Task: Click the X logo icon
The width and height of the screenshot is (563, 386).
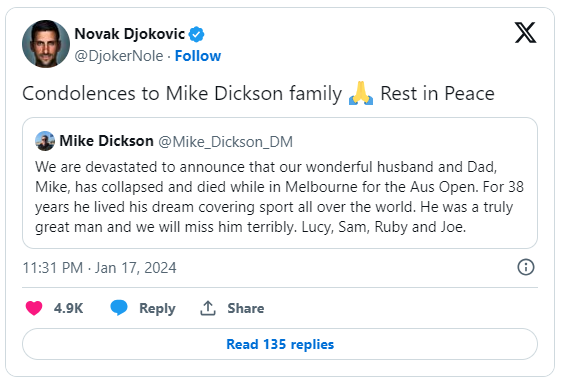Action: (525, 33)
